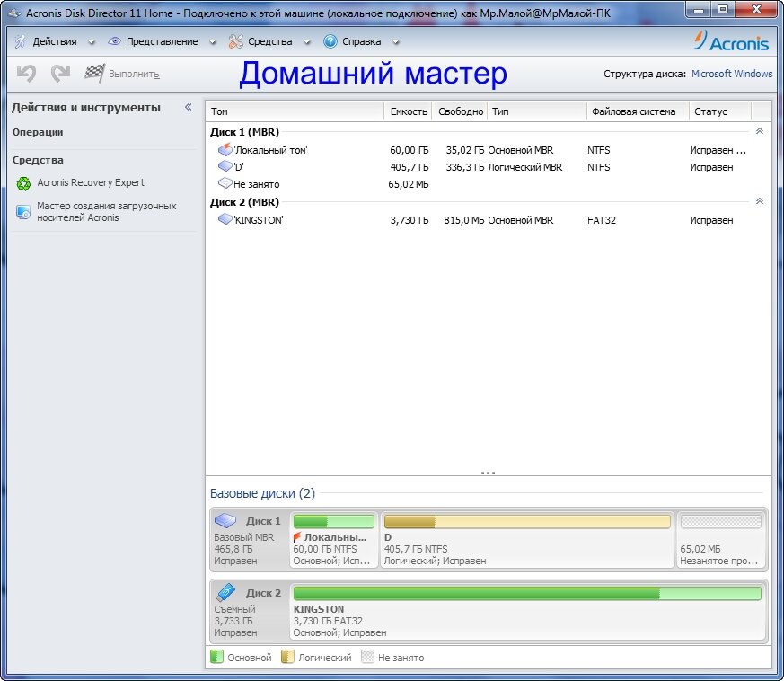Select the 'Локальный том' volume name
The image size is (784, 681).
(x=270, y=150)
